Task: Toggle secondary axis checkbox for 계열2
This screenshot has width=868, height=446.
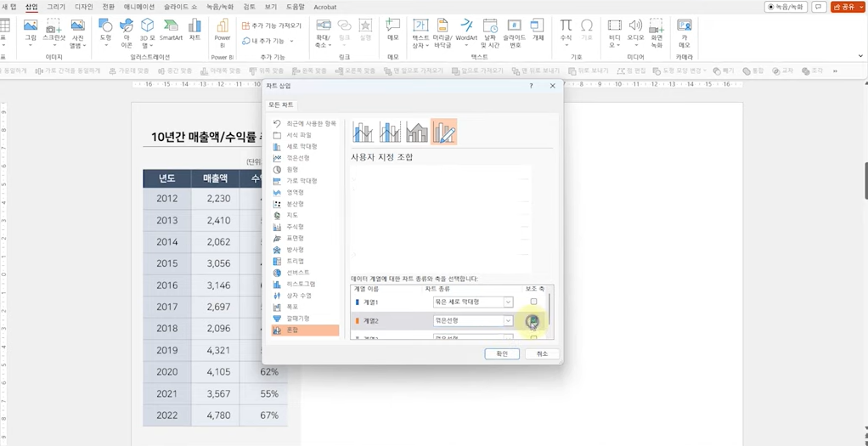Action: [533, 320]
